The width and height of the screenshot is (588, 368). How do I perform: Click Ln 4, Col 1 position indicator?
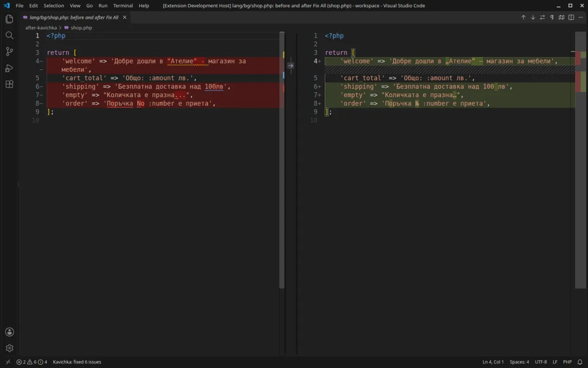point(493,362)
